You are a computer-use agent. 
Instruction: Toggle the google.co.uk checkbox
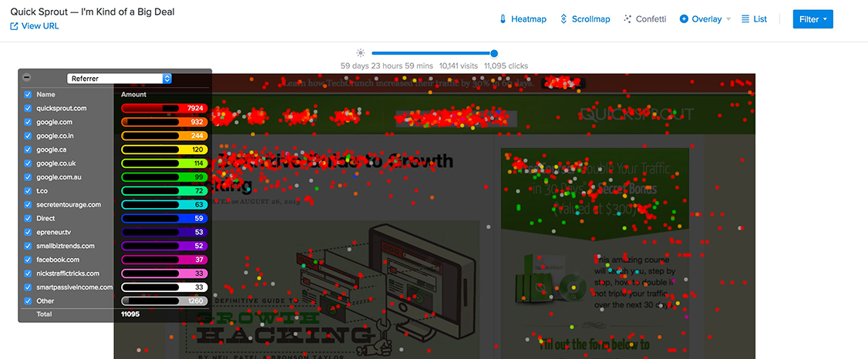coord(28,163)
